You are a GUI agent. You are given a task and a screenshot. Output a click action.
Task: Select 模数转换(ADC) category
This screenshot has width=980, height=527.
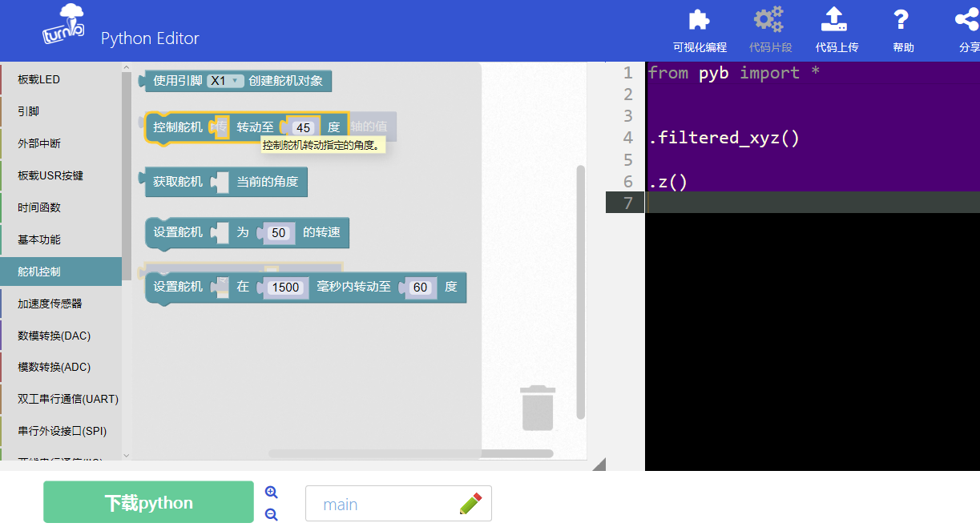[x=61, y=367]
